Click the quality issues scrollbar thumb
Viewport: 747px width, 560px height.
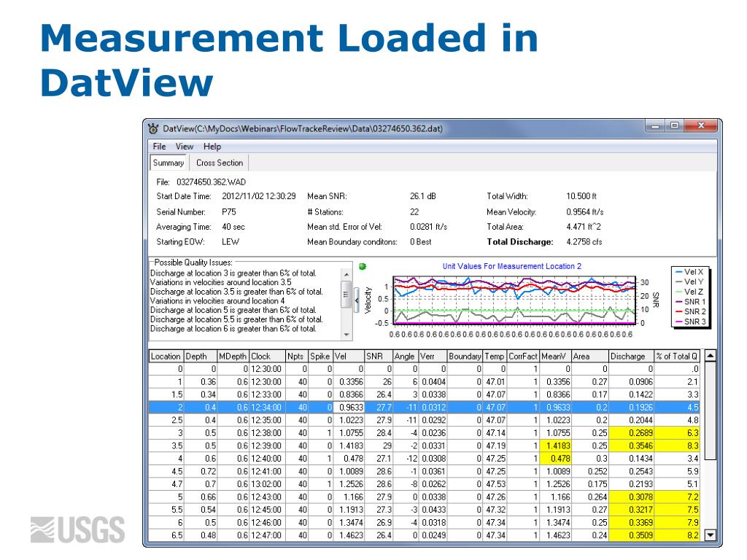click(x=347, y=294)
